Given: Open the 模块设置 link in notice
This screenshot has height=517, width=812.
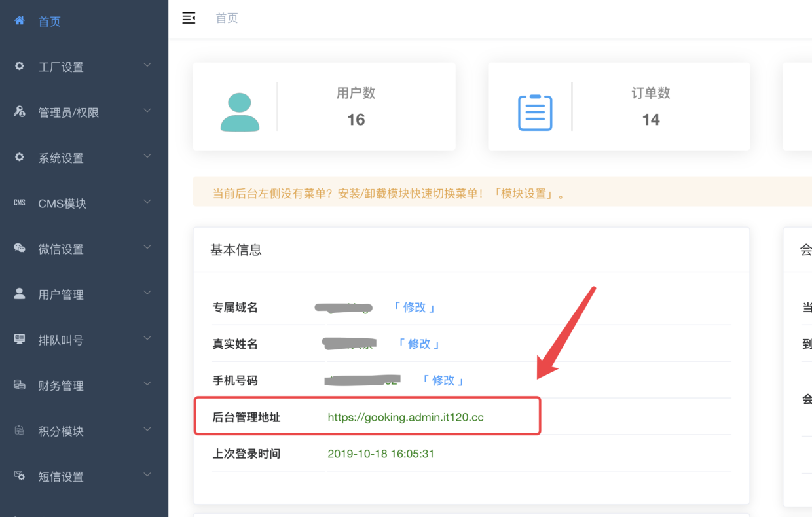Looking at the screenshot, I should pyautogui.click(x=524, y=194).
